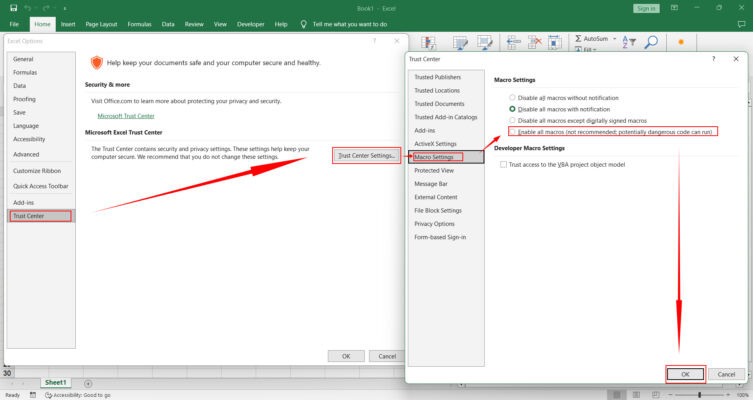753x400 pixels.
Task: Switch to Page Layout view icon in status bar
Action: (636, 395)
